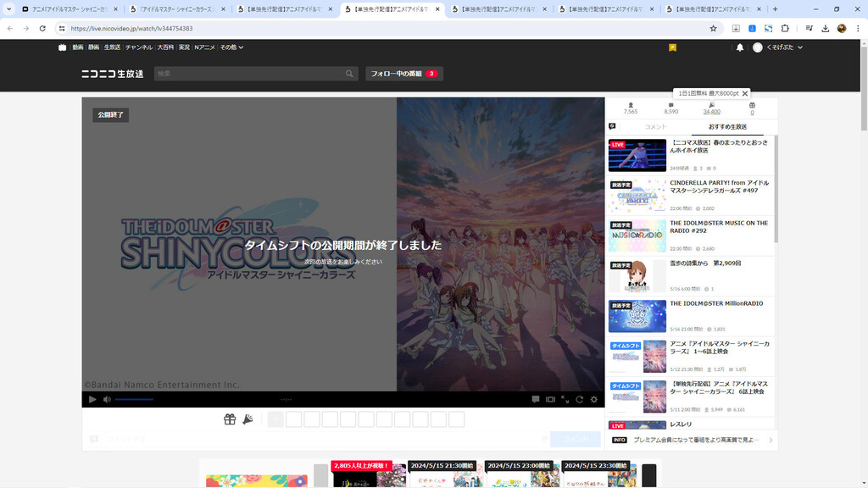This screenshot has height=488, width=868.
Task: Switch to the おすすめ生放送 tab
Action: [x=727, y=127]
